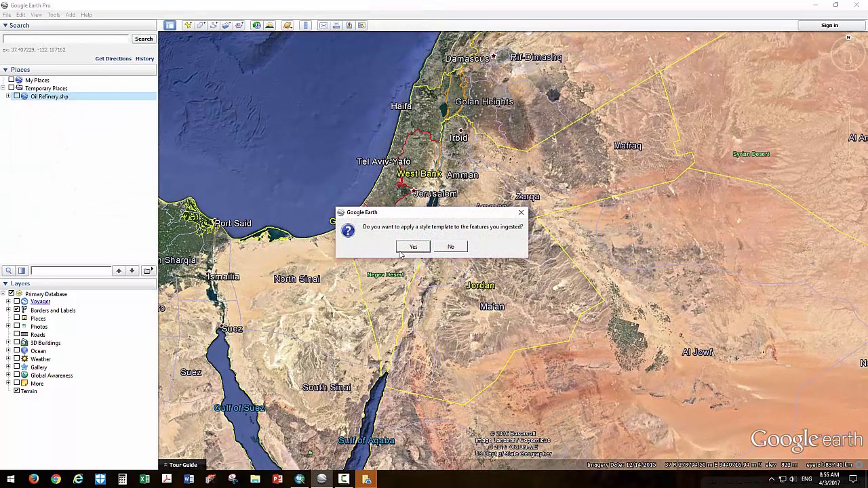The width and height of the screenshot is (868, 488).
Task: Click the add folder icon in Places panel
Action: pos(147,270)
